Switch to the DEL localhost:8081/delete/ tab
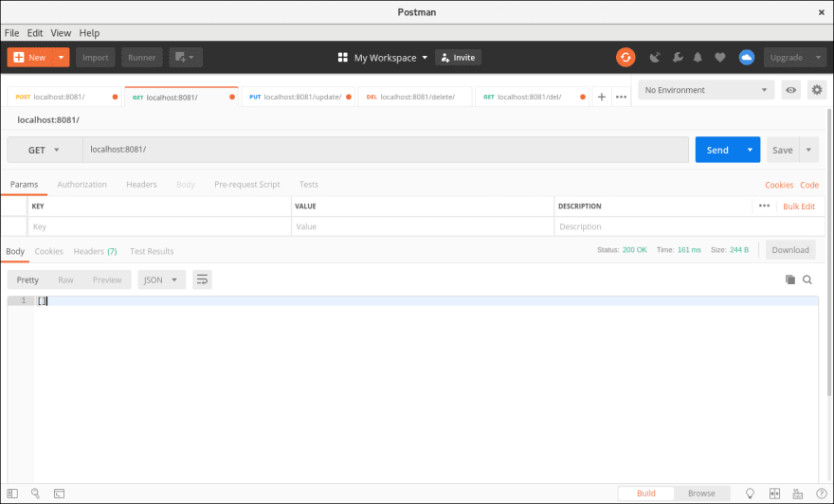Screen dimensions: 834x504 415,97
